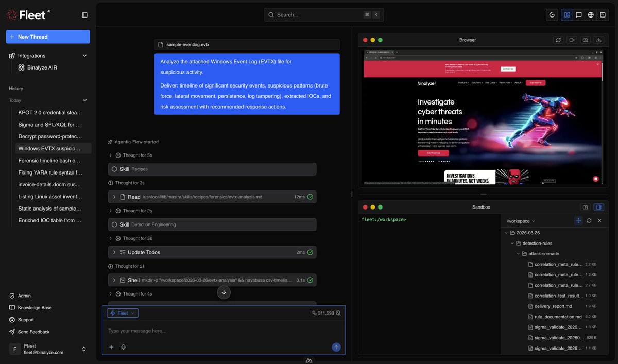The image size is (618, 364).
Task: Send the message arrow button
Action: coord(336,347)
